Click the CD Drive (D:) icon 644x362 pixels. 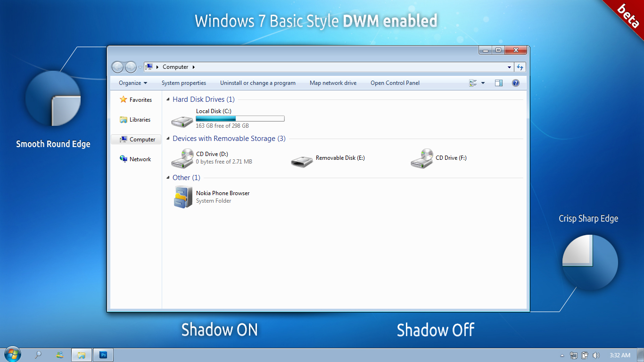[x=182, y=158]
